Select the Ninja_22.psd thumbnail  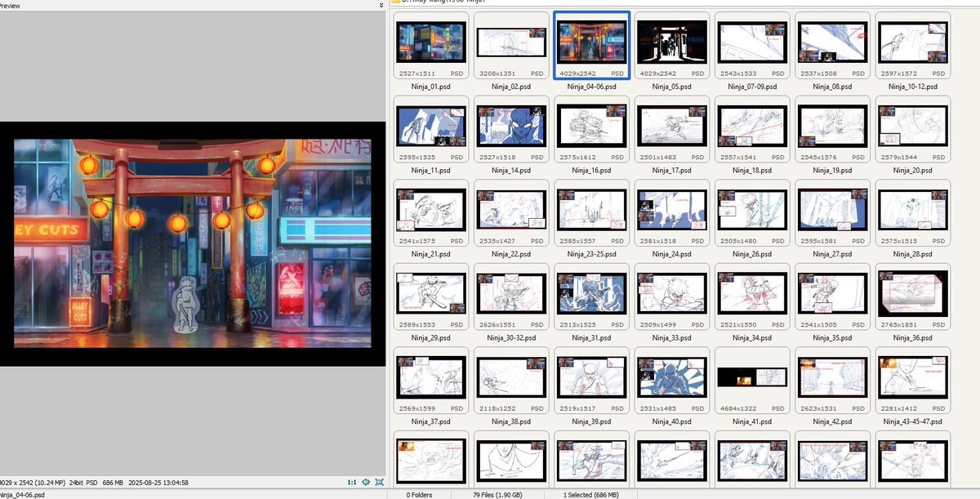(x=511, y=213)
